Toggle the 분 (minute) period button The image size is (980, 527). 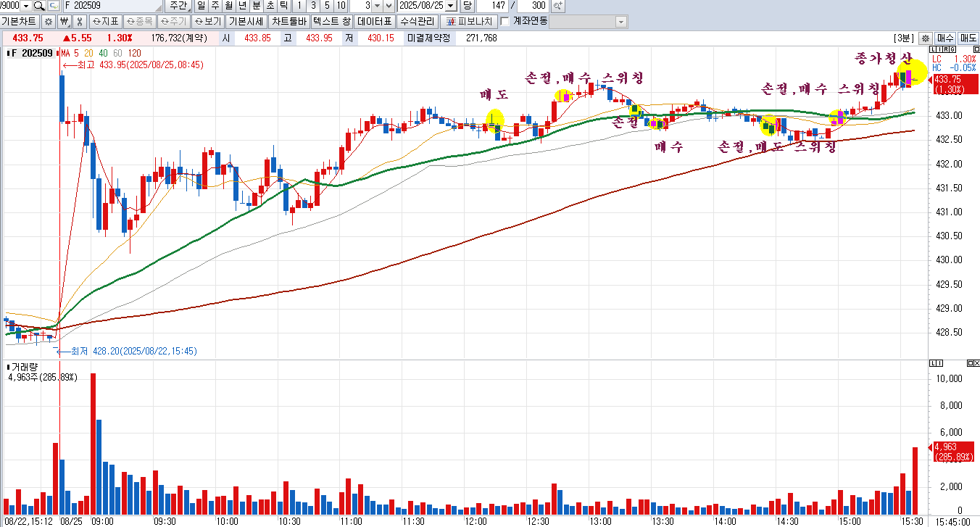click(257, 6)
